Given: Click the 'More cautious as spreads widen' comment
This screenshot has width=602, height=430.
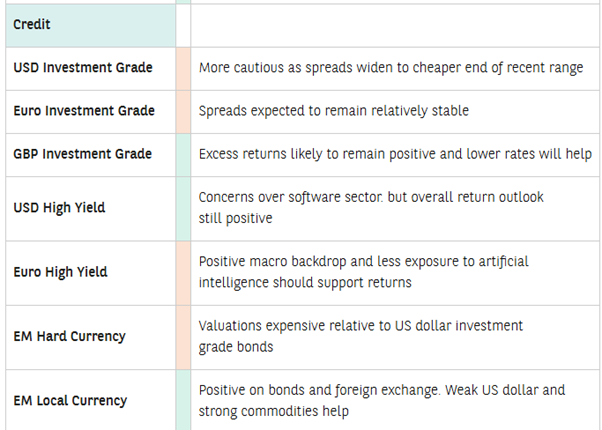Looking at the screenshot, I should [391, 68].
